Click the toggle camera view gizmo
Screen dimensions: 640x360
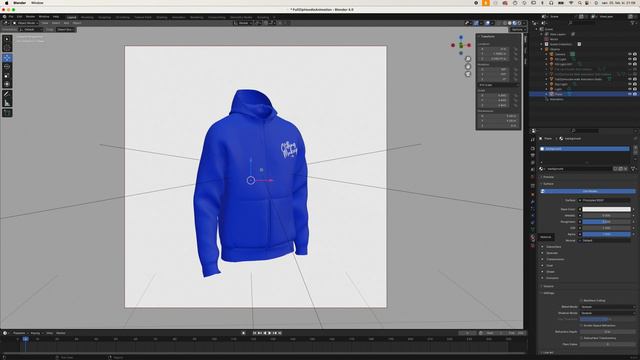click(x=468, y=74)
